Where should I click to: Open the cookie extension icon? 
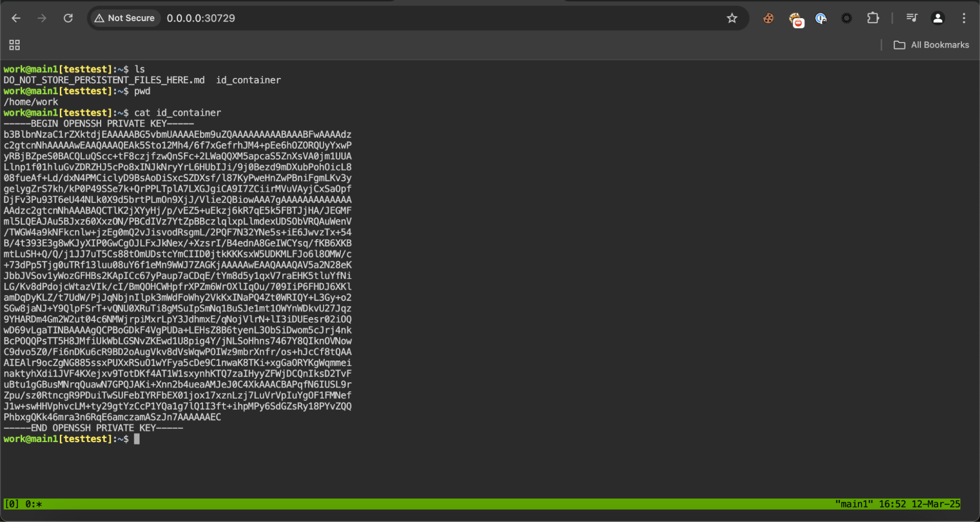[x=768, y=18]
